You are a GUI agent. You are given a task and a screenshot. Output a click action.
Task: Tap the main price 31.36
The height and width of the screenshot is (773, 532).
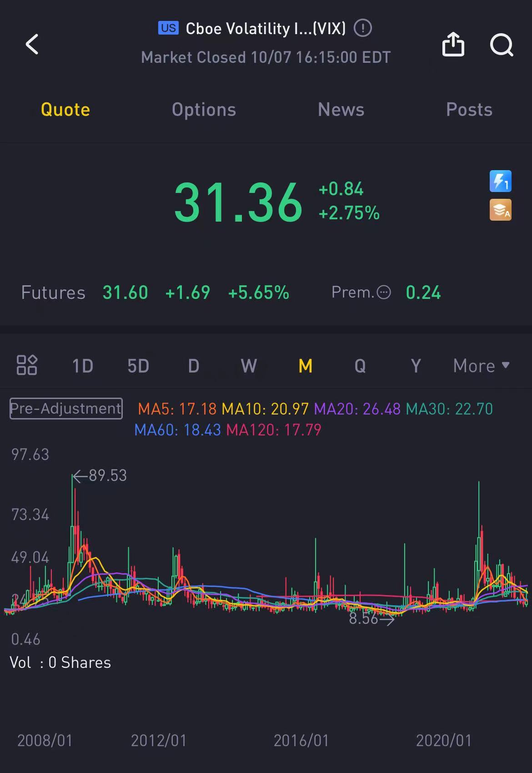[x=238, y=202]
